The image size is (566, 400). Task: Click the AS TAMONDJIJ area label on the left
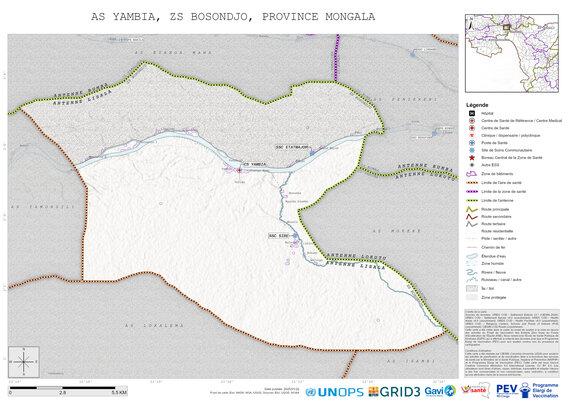coord(43,207)
